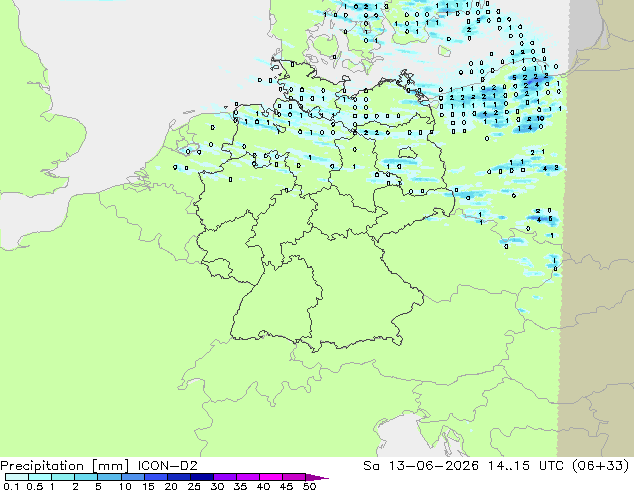
Task: Click the legend scale value "40"
Action: (263, 486)
